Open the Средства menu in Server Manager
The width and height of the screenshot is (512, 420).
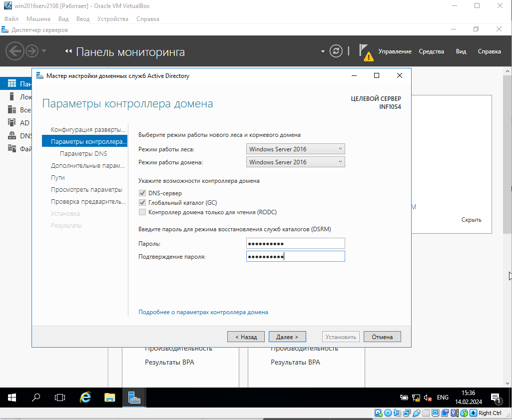tap(432, 51)
